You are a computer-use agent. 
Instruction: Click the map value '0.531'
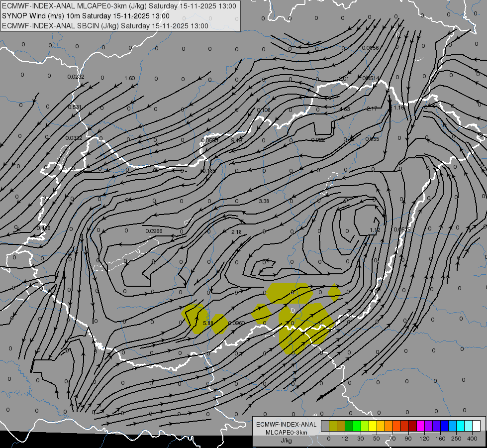tap(75, 107)
